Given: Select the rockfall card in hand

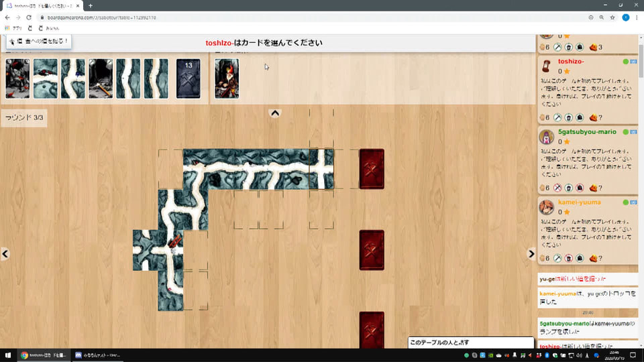Looking at the screenshot, I should coord(17,78).
